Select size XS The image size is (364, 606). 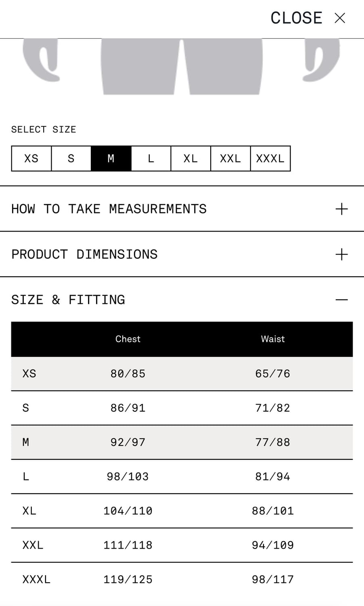pyautogui.click(x=31, y=158)
